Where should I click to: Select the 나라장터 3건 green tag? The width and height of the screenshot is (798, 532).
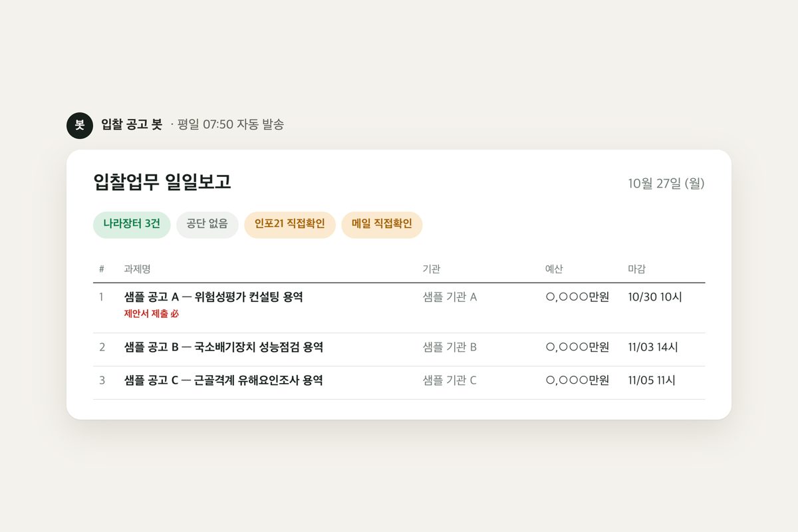point(132,224)
